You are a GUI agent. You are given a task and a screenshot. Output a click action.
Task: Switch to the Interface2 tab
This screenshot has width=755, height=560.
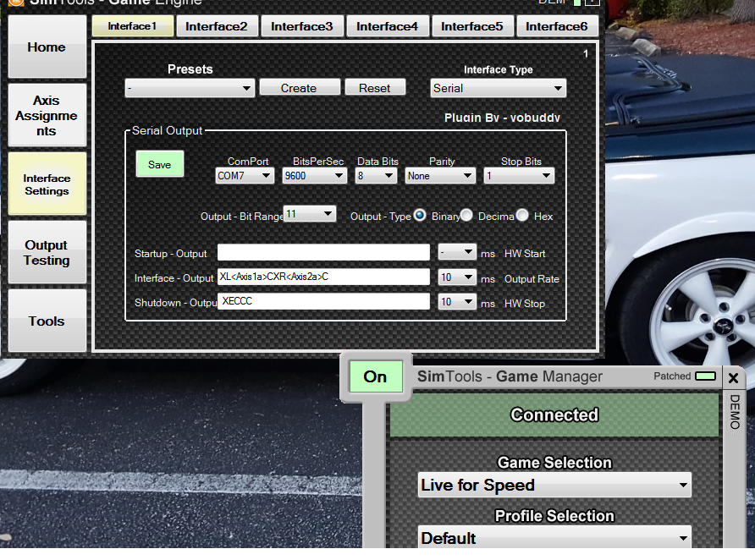pos(217,26)
